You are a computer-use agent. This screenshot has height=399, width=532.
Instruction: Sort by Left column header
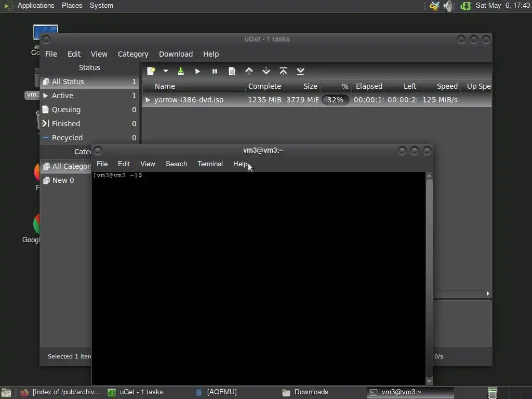click(x=403, y=86)
